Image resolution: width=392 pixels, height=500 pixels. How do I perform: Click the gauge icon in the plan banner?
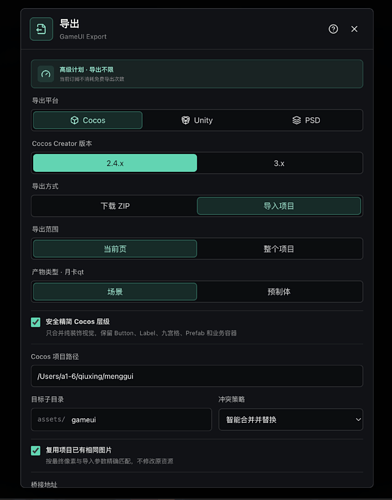point(46,74)
